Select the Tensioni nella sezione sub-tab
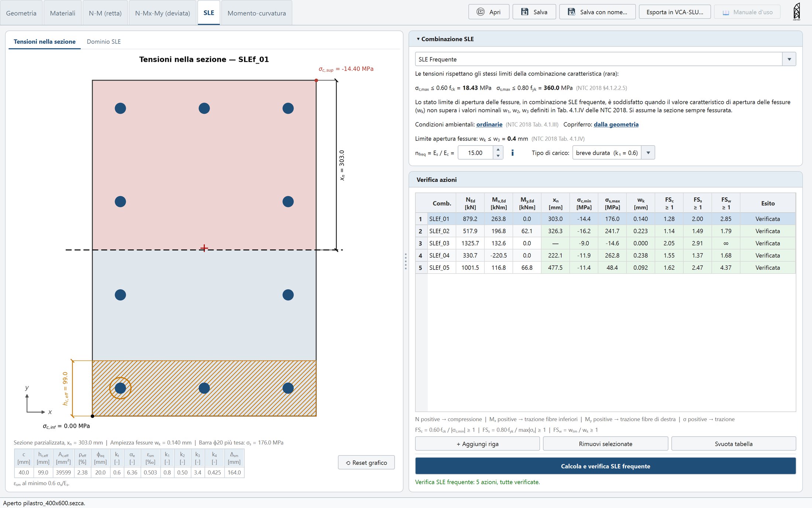The height and width of the screenshot is (508, 812). tap(44, 41)
